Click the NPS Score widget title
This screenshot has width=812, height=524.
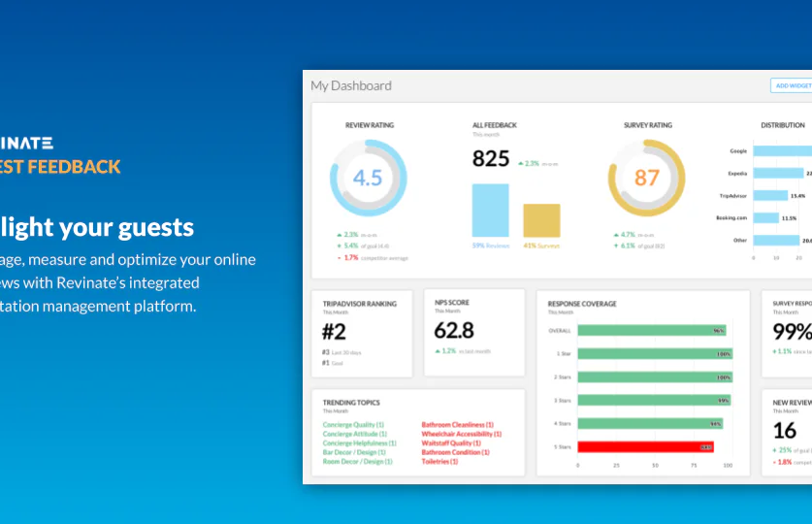(451, 303)
